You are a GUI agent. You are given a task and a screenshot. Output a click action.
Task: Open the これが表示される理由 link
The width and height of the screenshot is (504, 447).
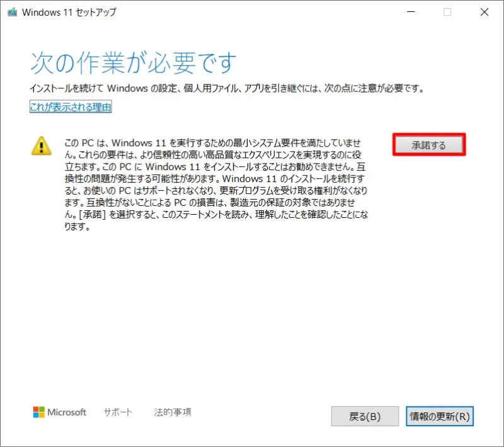tap(71, 107)
